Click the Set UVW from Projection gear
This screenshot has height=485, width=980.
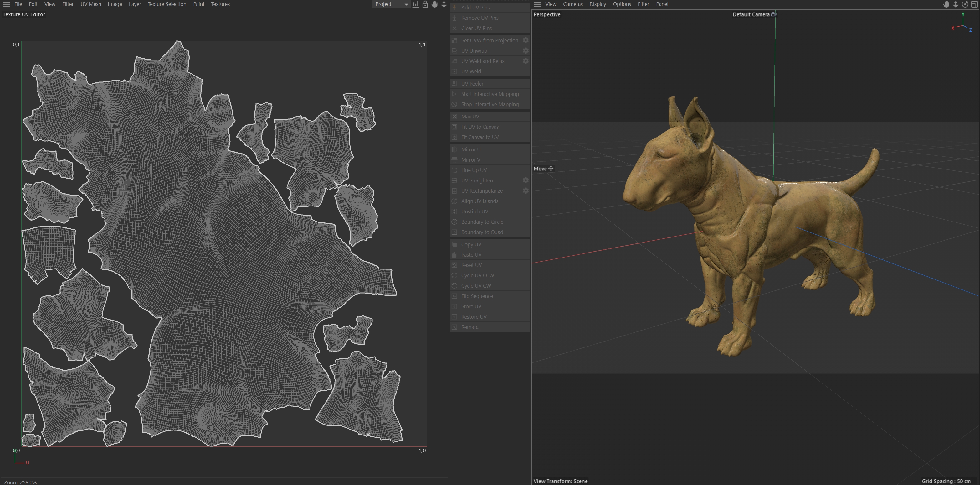click(x=526, y=40)
